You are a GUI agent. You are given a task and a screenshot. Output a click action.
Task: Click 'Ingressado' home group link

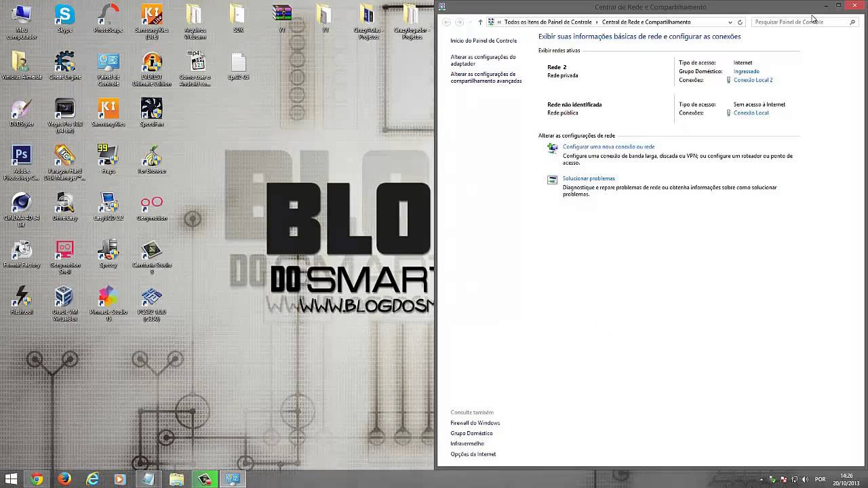tap(746, 71)
